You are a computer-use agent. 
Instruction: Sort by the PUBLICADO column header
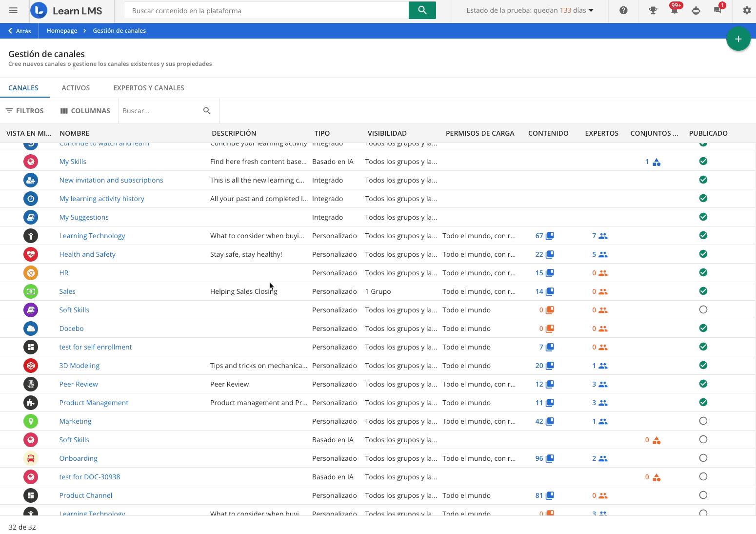pos(708,133)
